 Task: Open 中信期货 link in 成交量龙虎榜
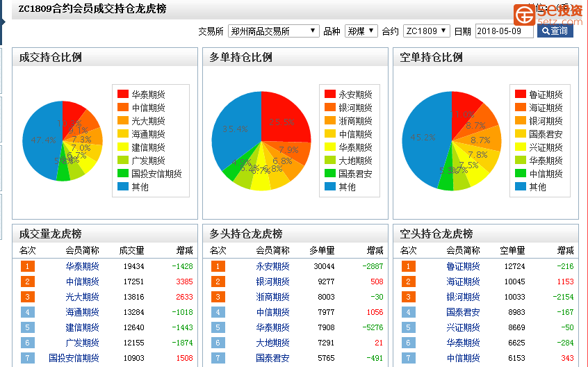point(82,282)
